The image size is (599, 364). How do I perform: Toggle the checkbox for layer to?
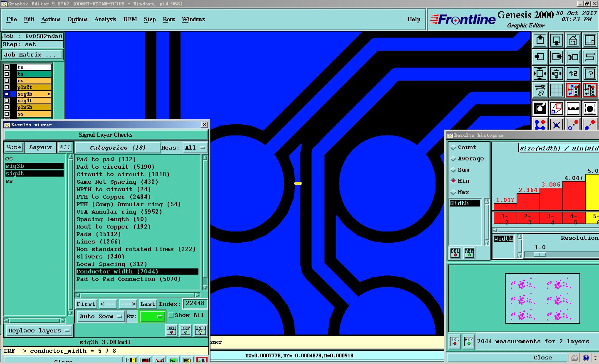tap(7, 67)
